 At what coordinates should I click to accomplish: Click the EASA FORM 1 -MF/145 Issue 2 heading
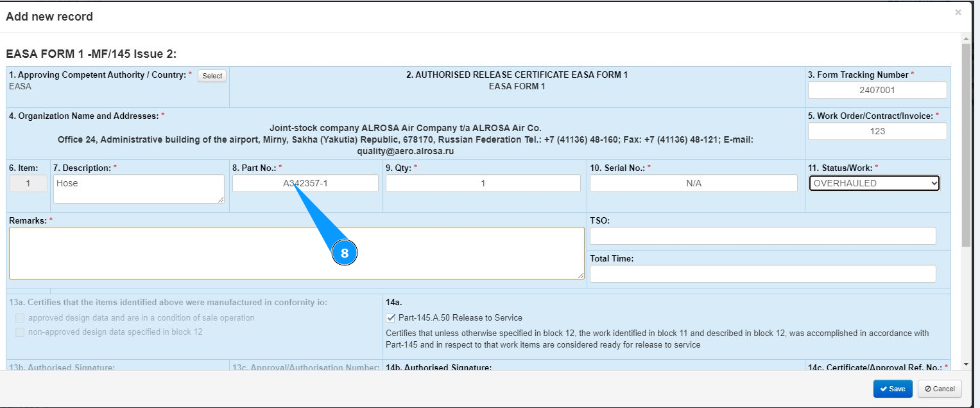pos(91,54)
